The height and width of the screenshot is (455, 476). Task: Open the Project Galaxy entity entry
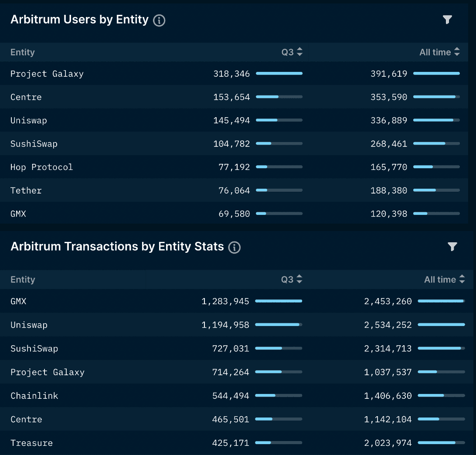pos(47,74)
